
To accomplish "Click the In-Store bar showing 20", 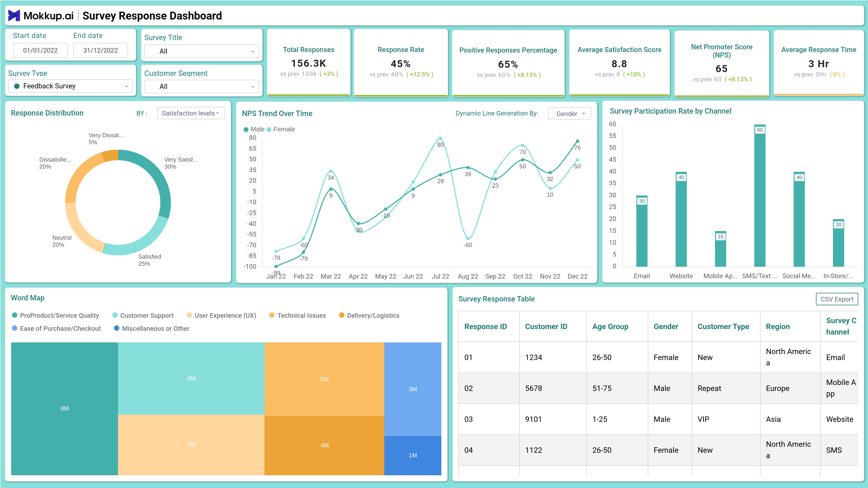I will [x=838, y=243].
